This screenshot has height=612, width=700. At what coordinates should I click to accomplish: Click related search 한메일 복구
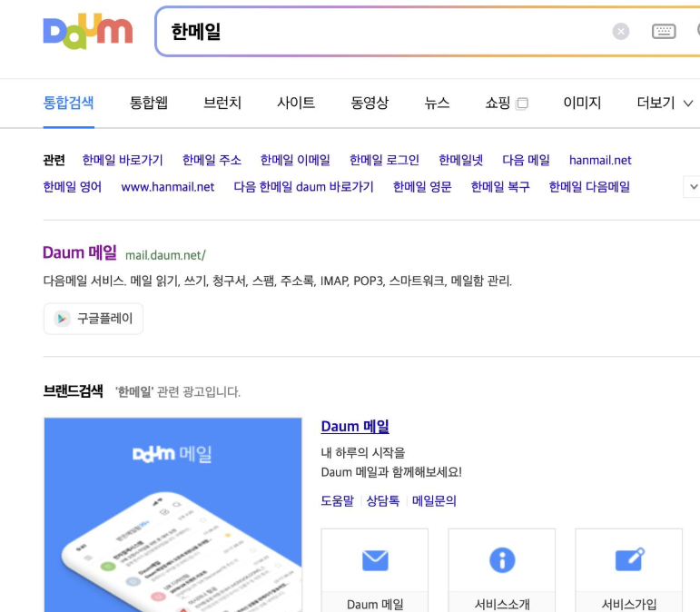pos(500,187)
